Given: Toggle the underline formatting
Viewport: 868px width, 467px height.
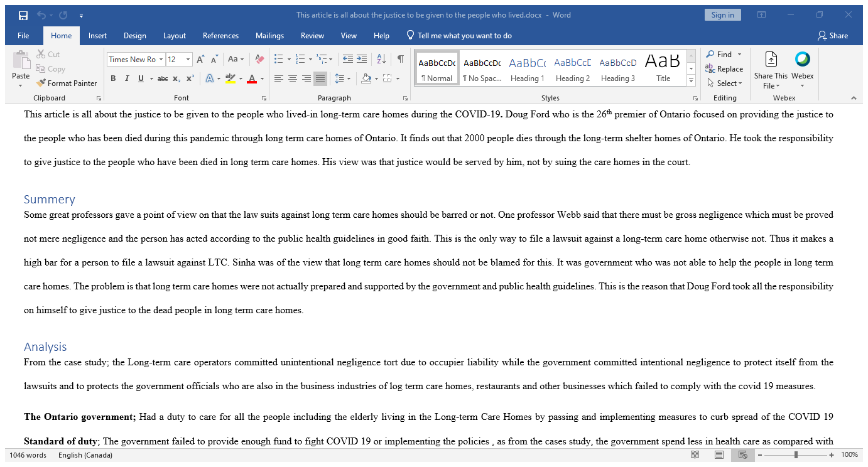Looking at the screenshot, I should (139, 78).
